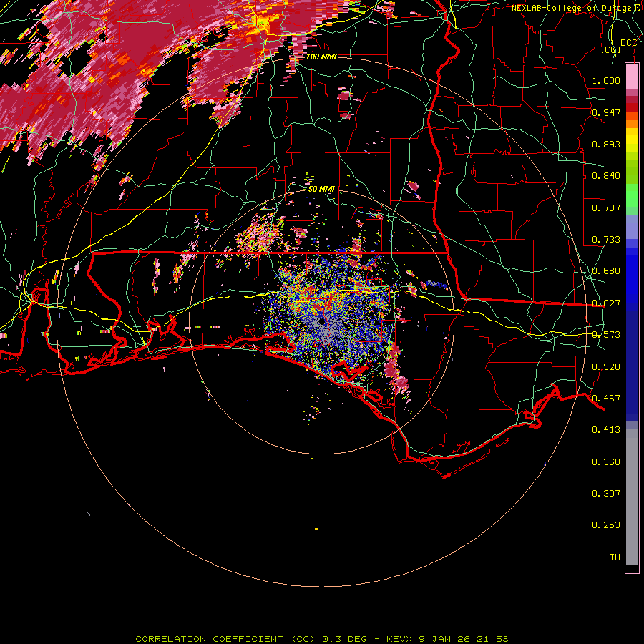Click the 0.307 legend value
644x644 pixels.
pos(606,493)
